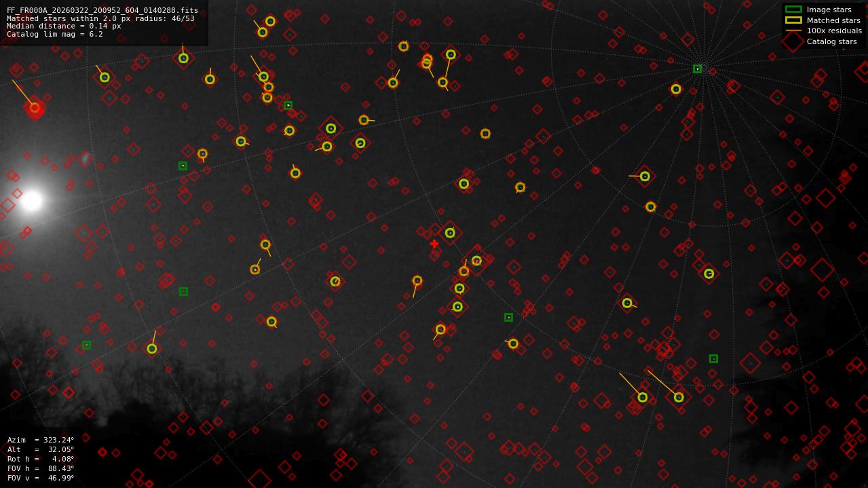Click the '100x residuals' legend label
Image resolution: width=868 pixels, height=488 pixels.
[834, 31]
